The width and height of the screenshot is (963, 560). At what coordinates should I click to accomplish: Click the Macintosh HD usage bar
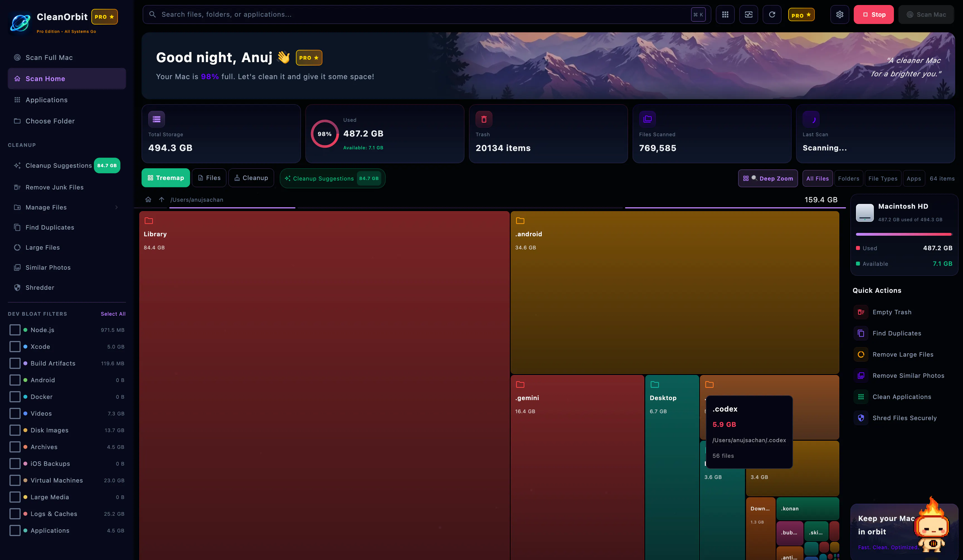pos(904,234)
